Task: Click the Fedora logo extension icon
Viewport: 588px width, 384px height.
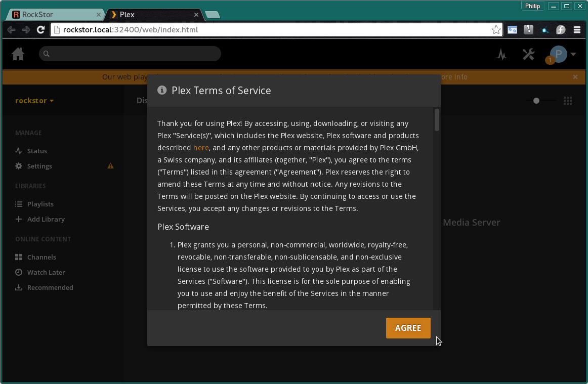Action: tap(561, 30)
